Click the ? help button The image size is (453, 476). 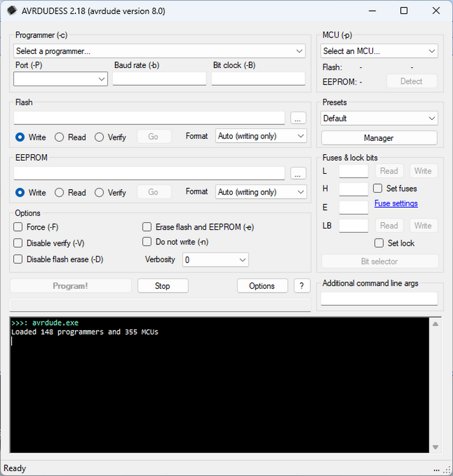click(x=302, y=286)
